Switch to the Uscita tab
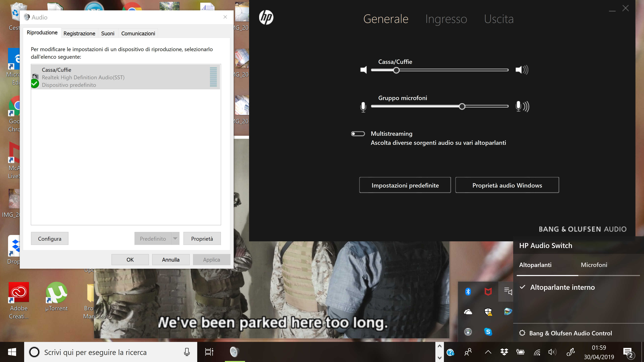 click(x=498, y=19)
